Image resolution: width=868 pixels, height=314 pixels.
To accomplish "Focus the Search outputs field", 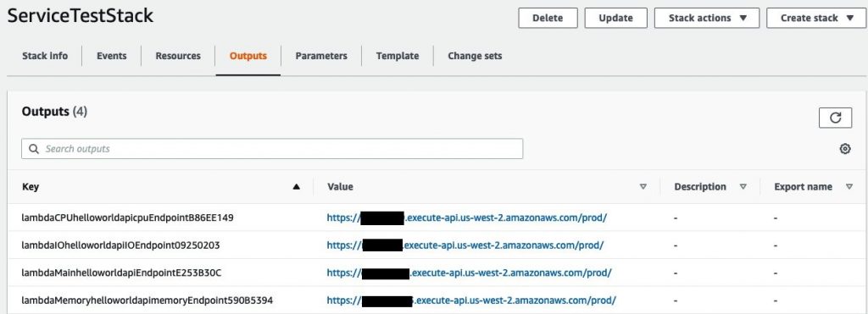I will [272, 149].
